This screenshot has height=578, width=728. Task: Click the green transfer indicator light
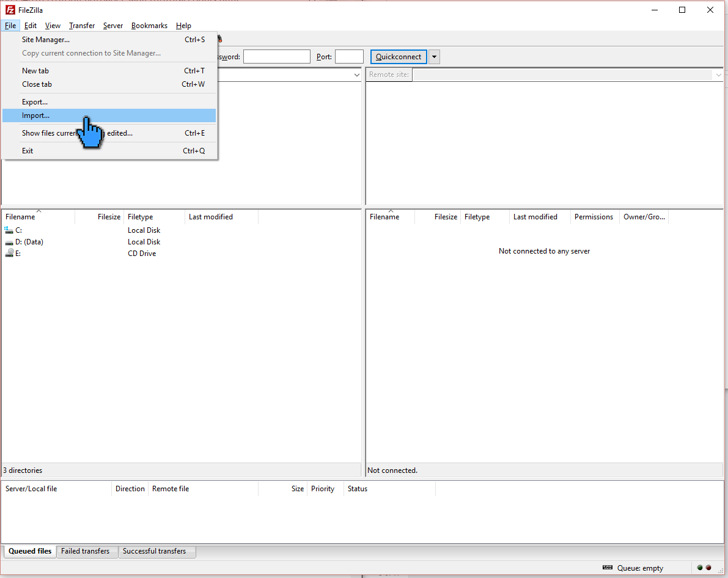coord(699,568)
